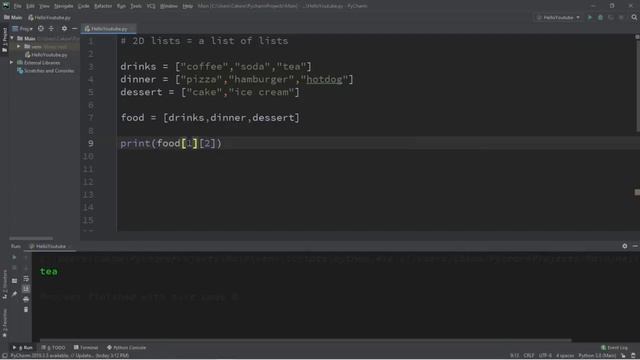Open the Help menu
This screenshot has width=640, height=360.
point(187,6)
